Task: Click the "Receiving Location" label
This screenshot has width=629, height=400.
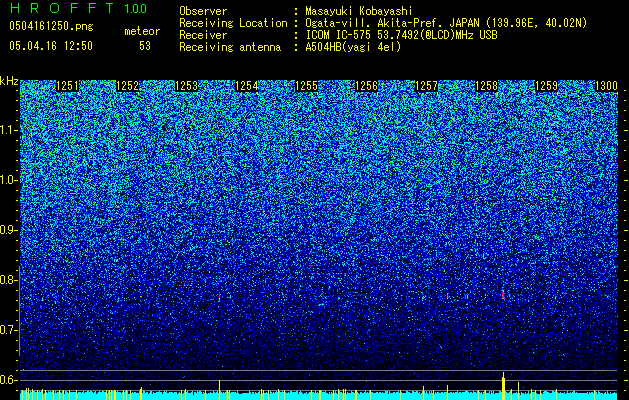Action: pos(233,23)
